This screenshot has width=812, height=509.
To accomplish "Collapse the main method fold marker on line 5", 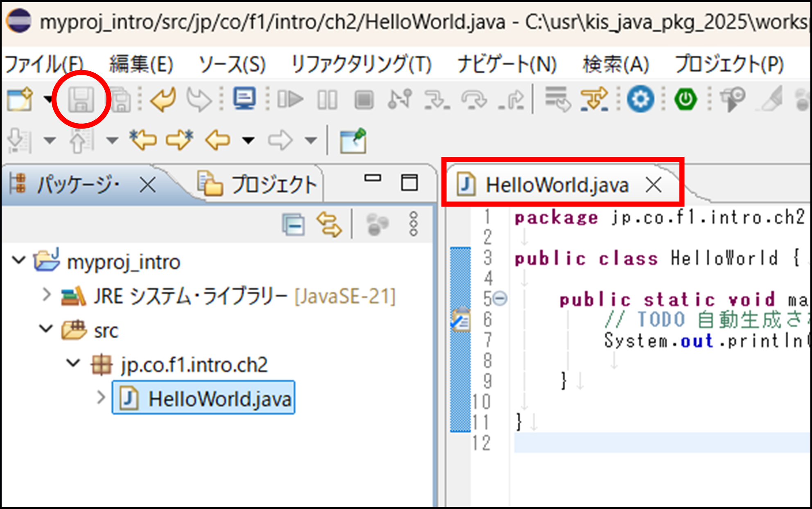I will [x=500, y=299].
